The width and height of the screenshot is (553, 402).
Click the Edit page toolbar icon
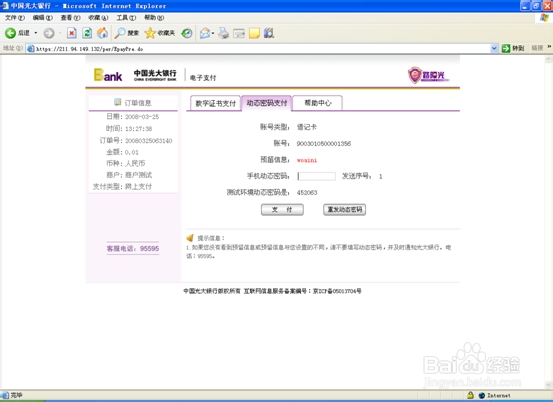239,33
